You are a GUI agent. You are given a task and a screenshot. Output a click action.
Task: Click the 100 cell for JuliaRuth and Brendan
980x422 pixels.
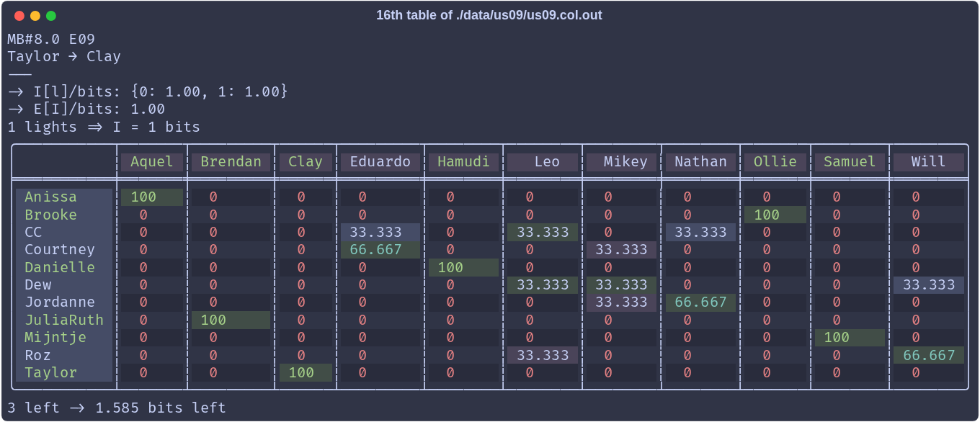(x=231, y=320)
